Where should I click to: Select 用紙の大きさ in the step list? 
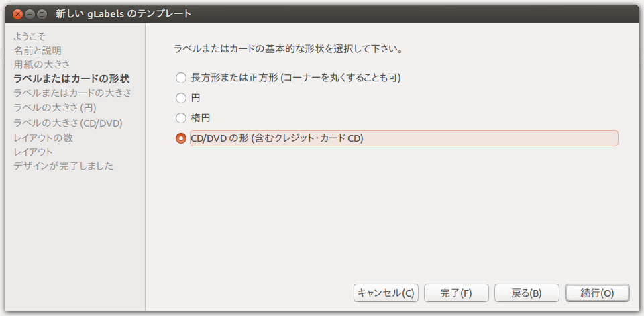[x=42, y=64]
